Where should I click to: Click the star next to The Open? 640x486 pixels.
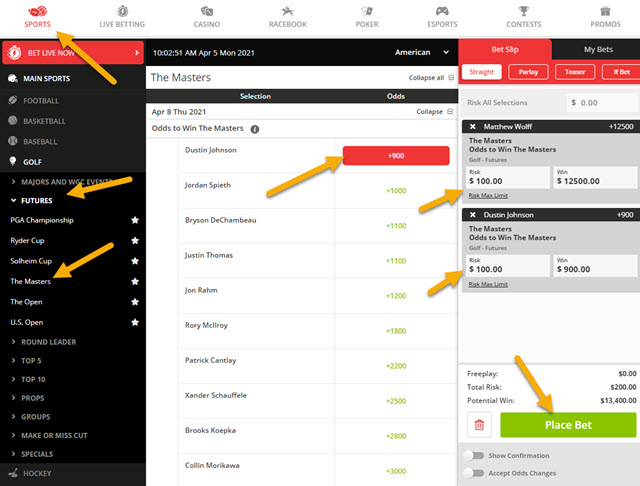[133, 302]
